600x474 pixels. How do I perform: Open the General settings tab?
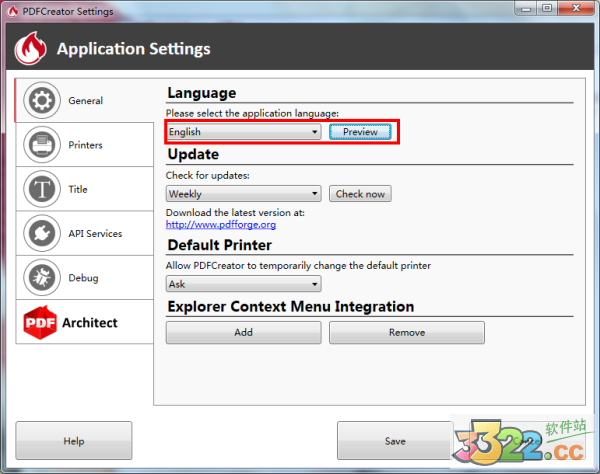pyautogui.click(x=84, y=100)
